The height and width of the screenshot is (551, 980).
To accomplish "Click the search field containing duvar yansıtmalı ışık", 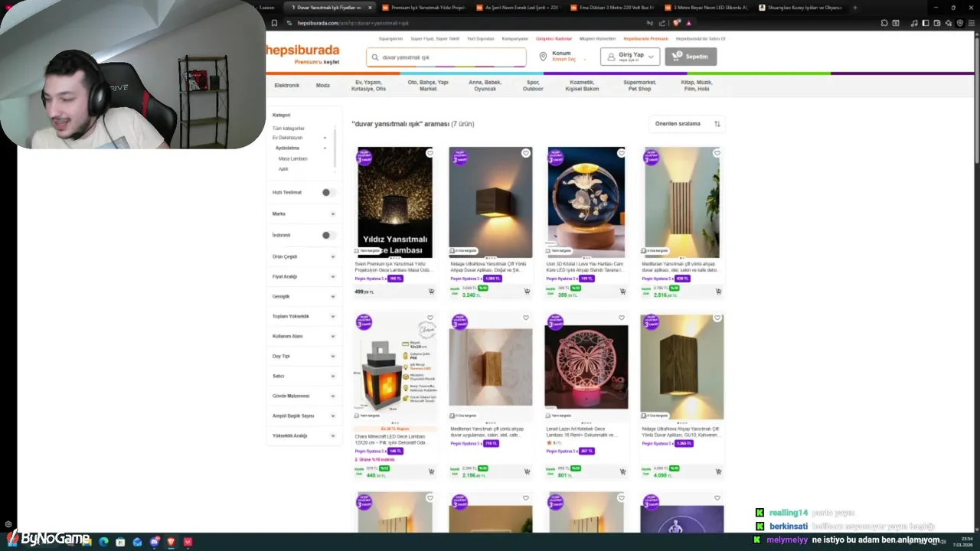I will tap(446, 57).
